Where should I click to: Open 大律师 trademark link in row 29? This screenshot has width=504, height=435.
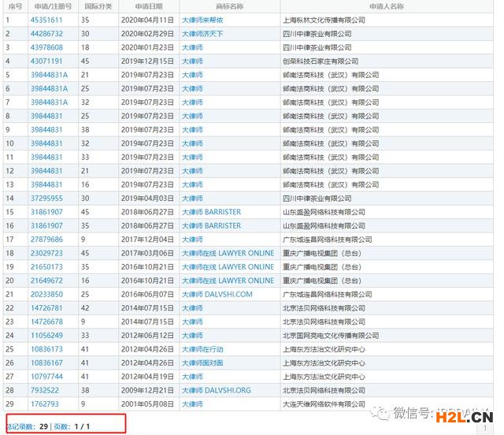pyautogui.click(x=192, y=404)
